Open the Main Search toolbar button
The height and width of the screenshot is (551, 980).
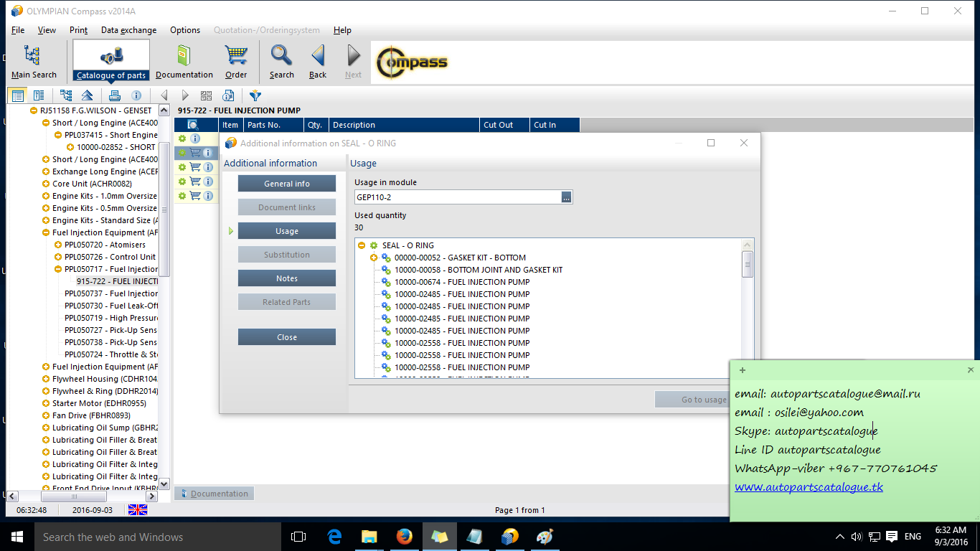click(34, 62)
